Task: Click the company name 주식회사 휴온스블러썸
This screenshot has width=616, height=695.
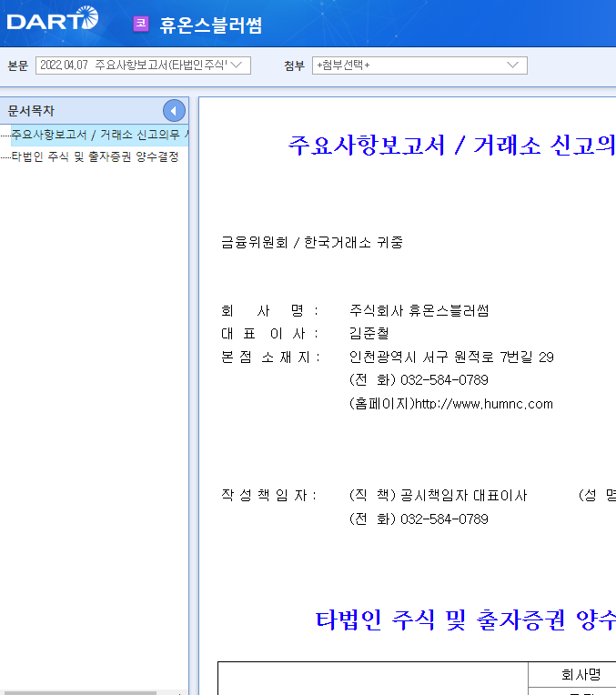Action: [x=419, y=311]
